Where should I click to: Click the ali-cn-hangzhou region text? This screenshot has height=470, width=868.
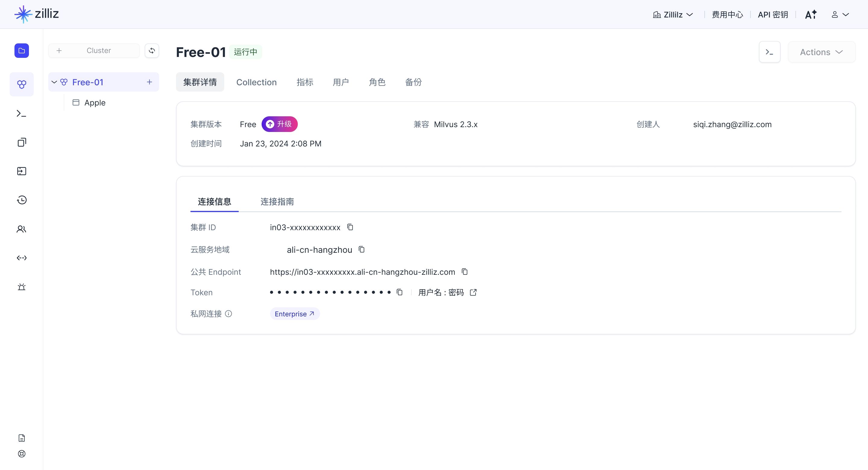[319, 250]
